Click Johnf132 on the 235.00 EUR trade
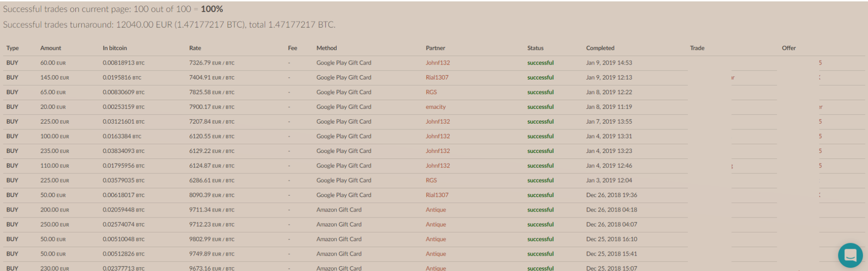 (x=438, y=151)
